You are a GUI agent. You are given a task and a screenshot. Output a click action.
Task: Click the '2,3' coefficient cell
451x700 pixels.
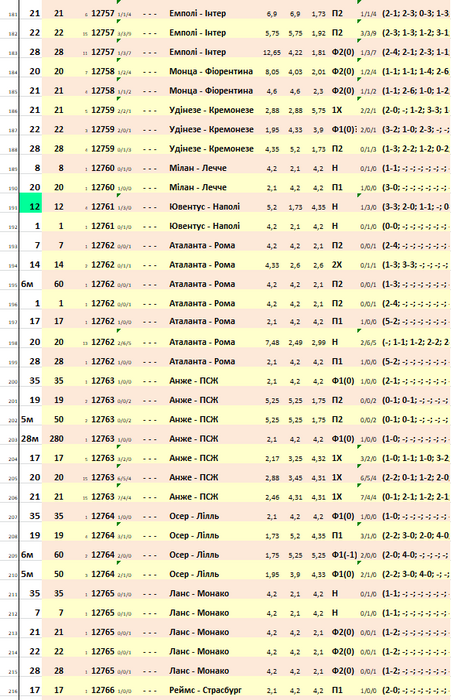pyautogui.click(x=318, y=91)
